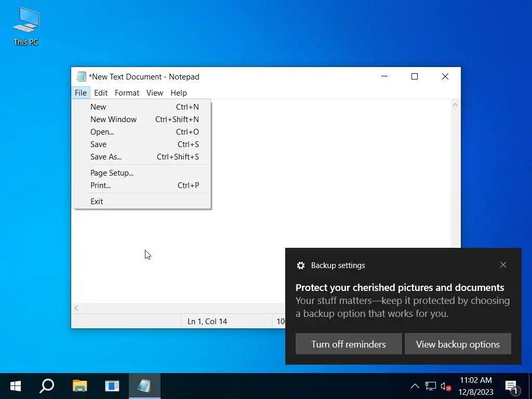Click the Show desktop sliver on taskbar
The height and width of the screenshot is (399, 532).
[x=530, y=386]
